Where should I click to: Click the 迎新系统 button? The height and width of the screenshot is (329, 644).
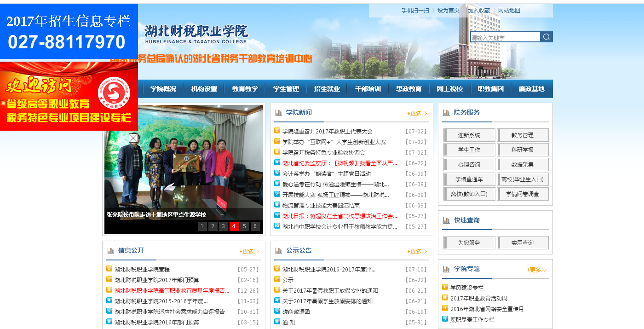[469, 135]
